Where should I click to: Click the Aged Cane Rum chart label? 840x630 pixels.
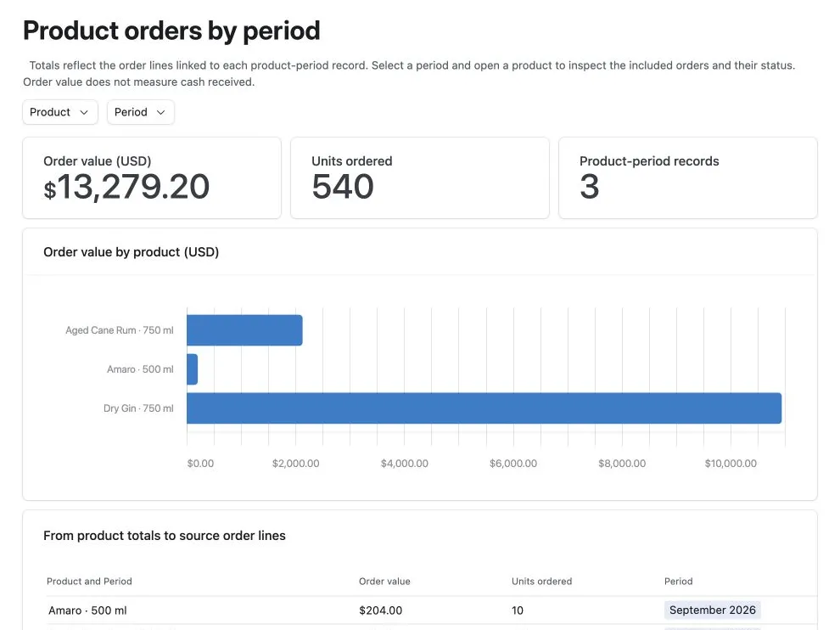[120, 330]
